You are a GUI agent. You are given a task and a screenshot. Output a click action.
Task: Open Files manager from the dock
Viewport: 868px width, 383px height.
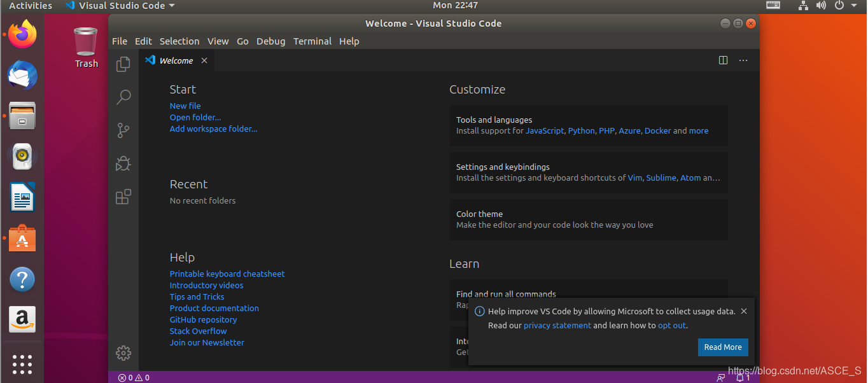(x=22, y=116)
